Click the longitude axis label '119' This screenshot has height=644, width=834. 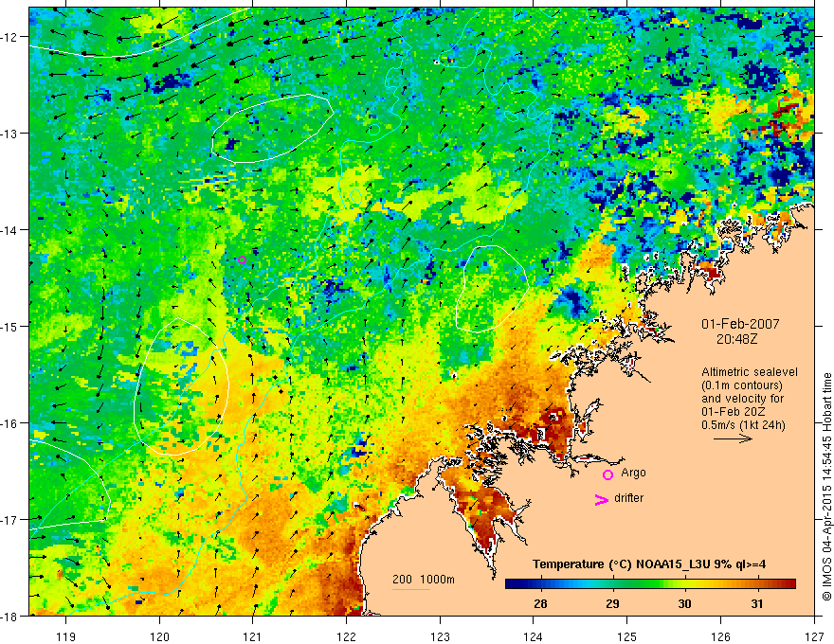(x=66, y=636)
